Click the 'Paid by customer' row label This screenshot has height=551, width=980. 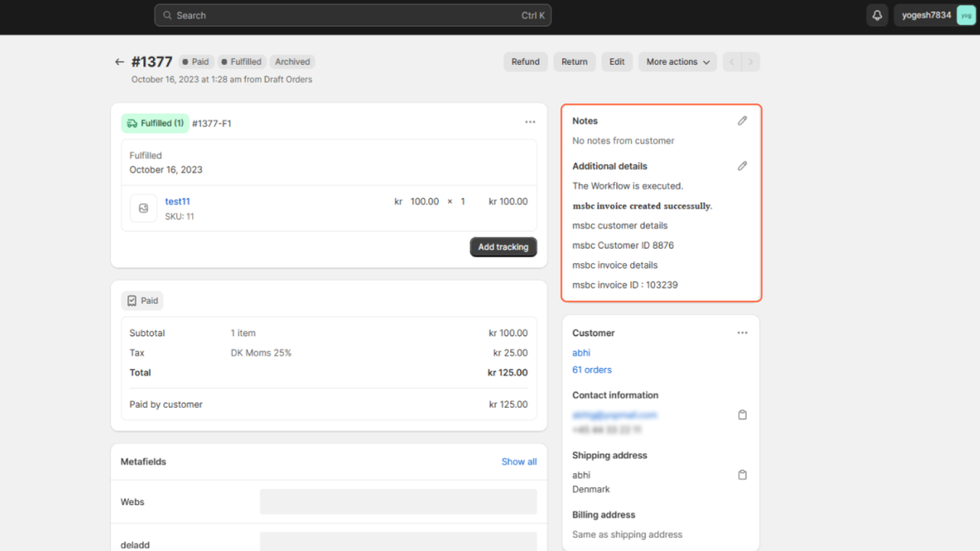click(166, 404)
